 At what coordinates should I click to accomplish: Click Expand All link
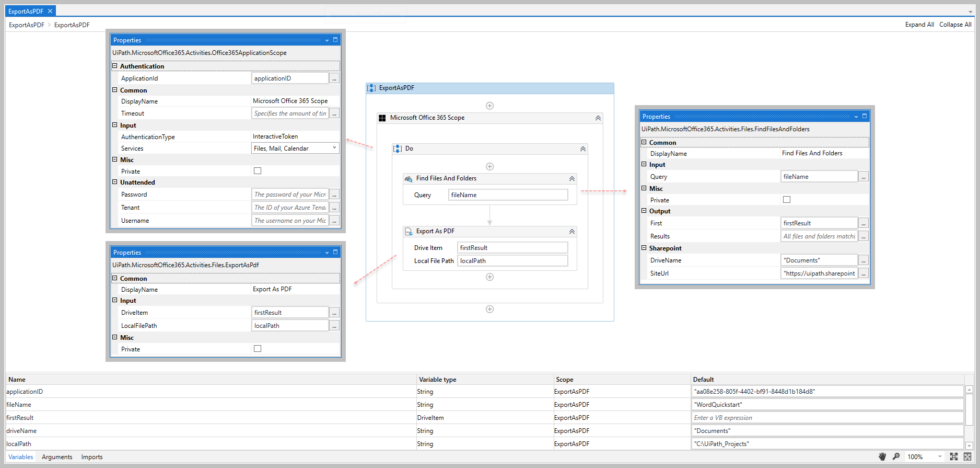click(919, 25)
